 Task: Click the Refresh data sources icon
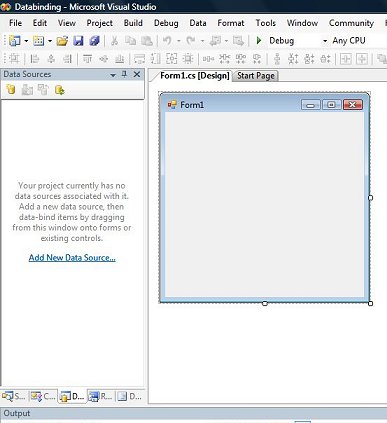pos(60,90)
